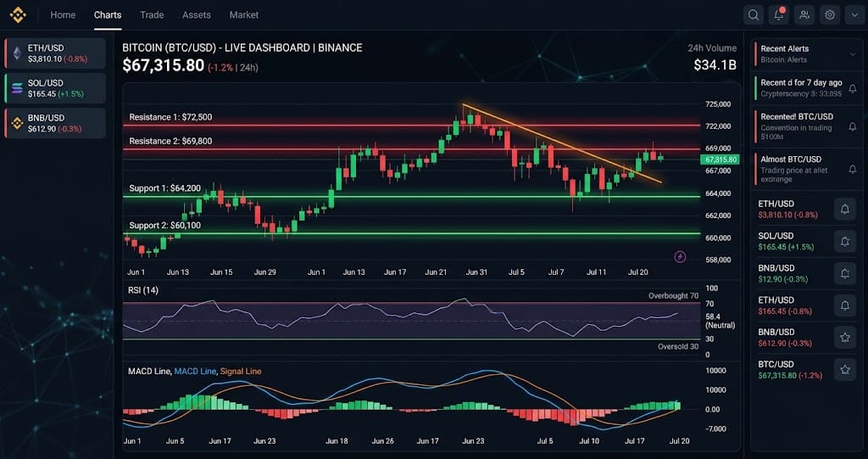
Task: Click the Ethereum coin icon
Action: tap(18, 53)
